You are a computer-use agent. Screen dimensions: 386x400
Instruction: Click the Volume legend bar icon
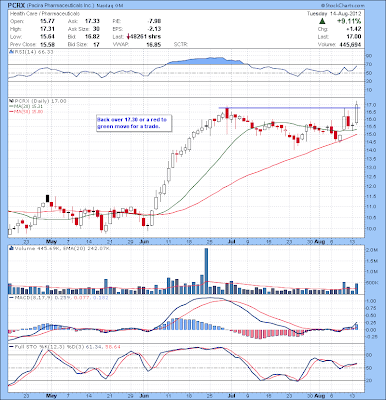(x=11, y=248)
